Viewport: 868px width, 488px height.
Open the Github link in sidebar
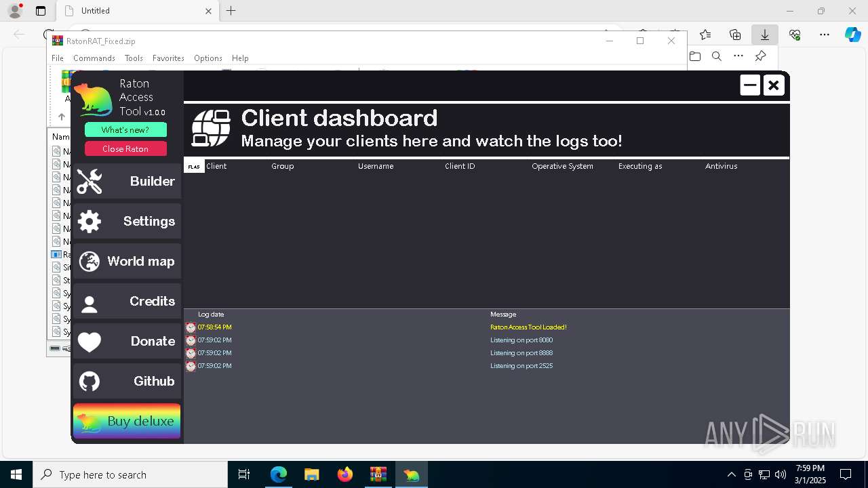click(127, 382)
